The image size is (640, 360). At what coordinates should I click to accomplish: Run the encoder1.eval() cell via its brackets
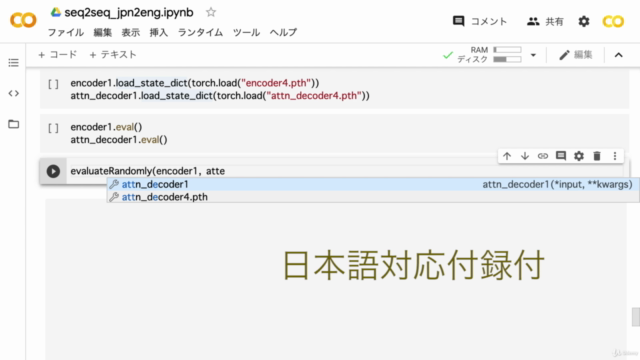[53, 128]
